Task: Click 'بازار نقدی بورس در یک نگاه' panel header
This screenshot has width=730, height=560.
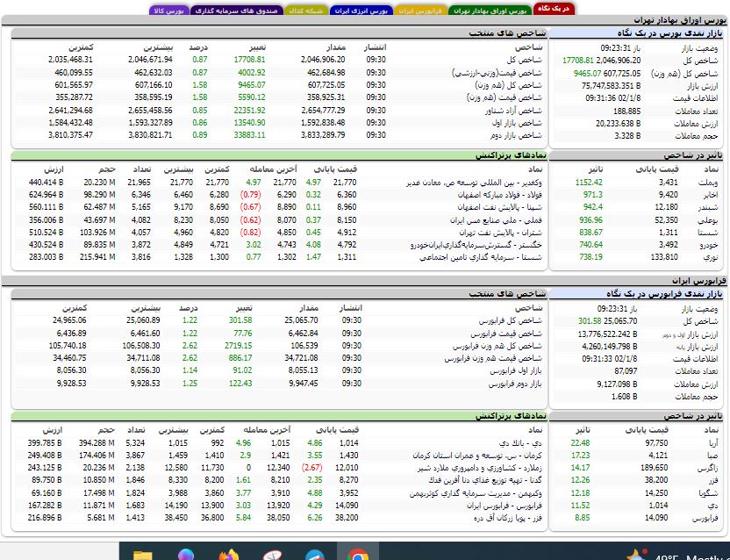Action: coord(670,33)
